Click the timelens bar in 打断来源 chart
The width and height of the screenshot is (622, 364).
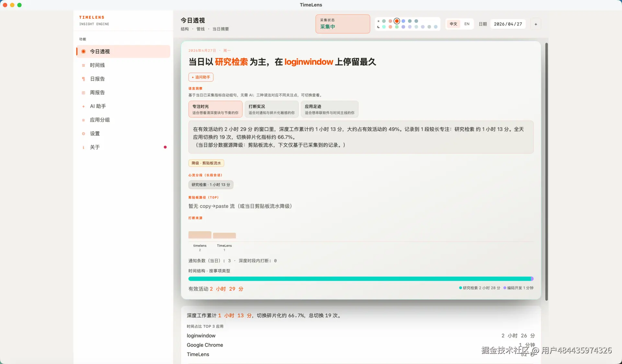tap(200, 235)
